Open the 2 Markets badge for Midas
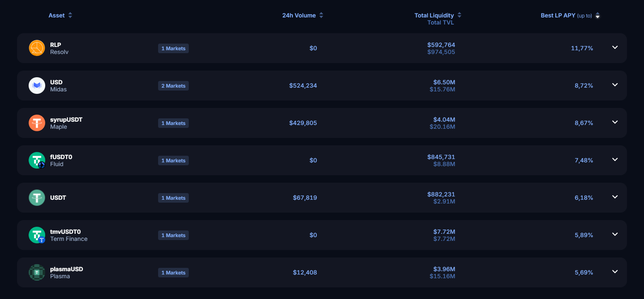This screenshot has height=299, width=644. point(173,86)
